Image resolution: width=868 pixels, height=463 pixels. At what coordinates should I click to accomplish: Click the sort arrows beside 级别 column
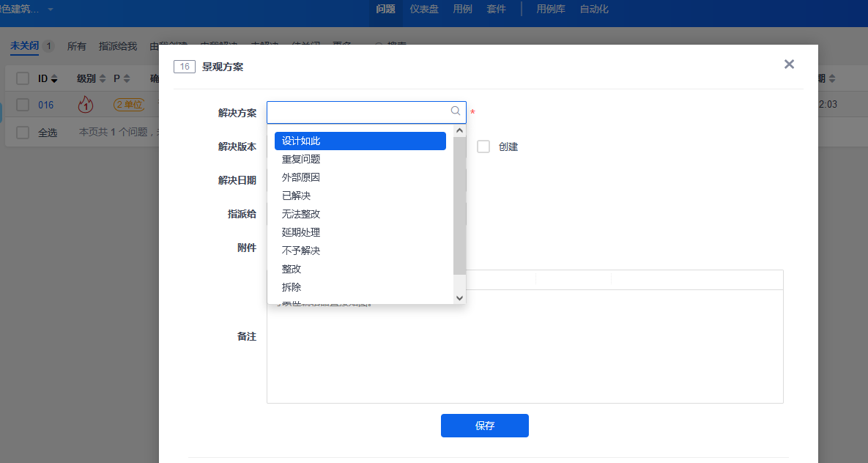(103, 79)
